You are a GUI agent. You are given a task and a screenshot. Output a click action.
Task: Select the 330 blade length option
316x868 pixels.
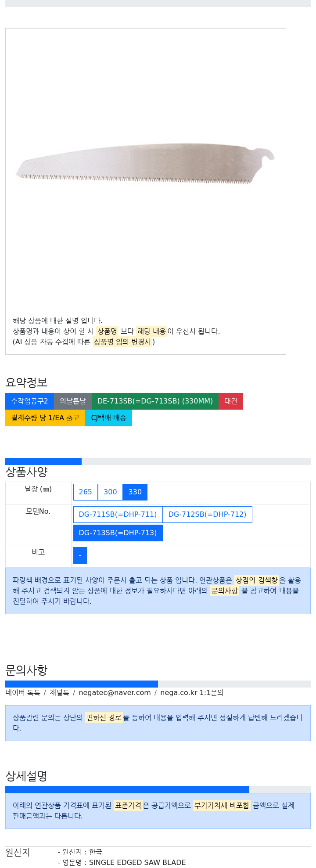(135, 492)
